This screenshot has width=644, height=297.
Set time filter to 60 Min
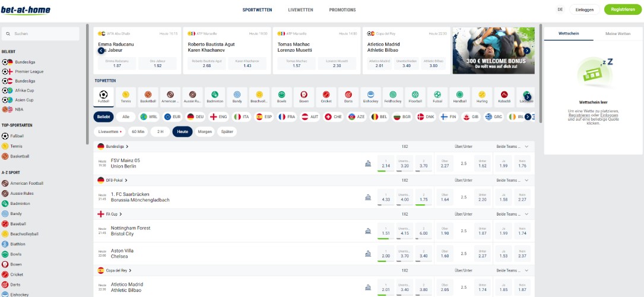(x=138, y=132)
